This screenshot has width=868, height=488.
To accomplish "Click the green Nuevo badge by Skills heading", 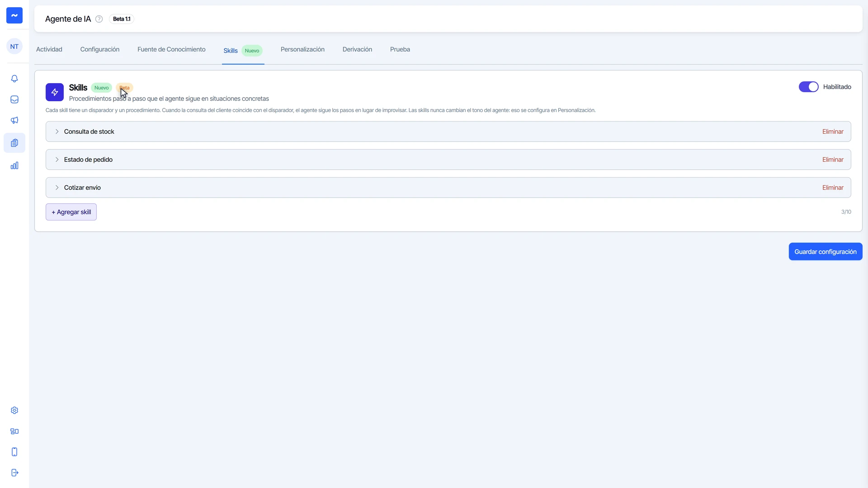I will point(101,88).
